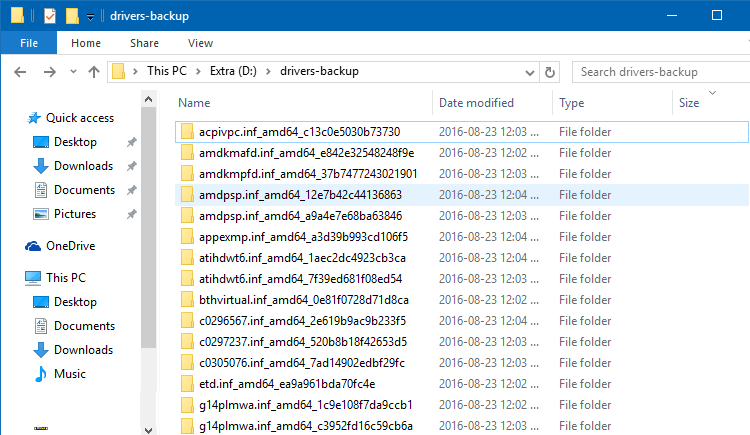Screen dimensions: 750x435
Task: Click Extra (D:) in the address bar
Action: [x=233, y=71]
